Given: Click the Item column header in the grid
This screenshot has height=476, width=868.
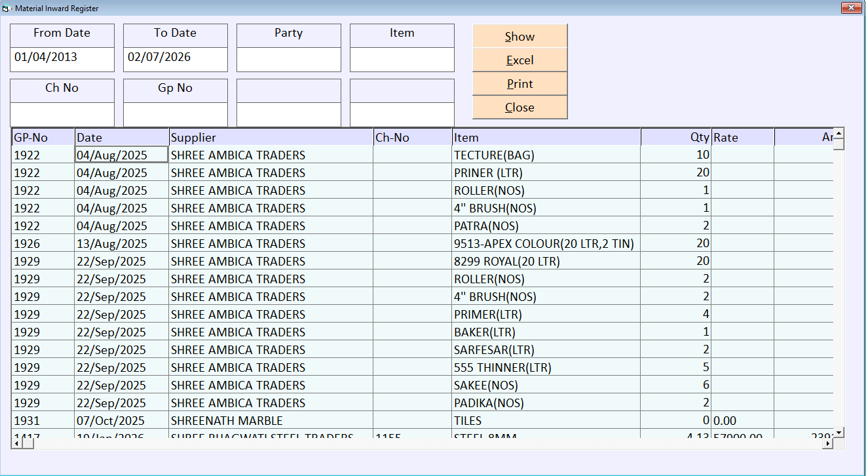Looking at the screenshot, I should click(546, 137).
